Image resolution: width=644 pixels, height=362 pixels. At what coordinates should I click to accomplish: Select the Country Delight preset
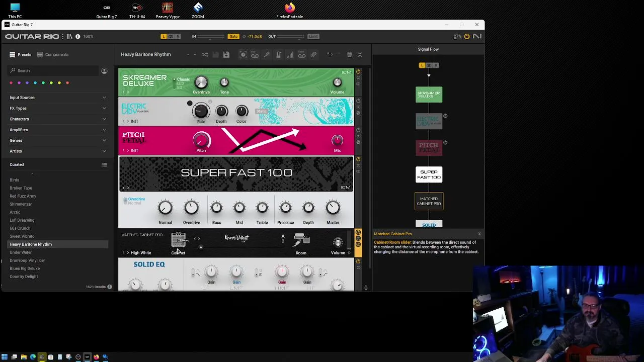24,277
